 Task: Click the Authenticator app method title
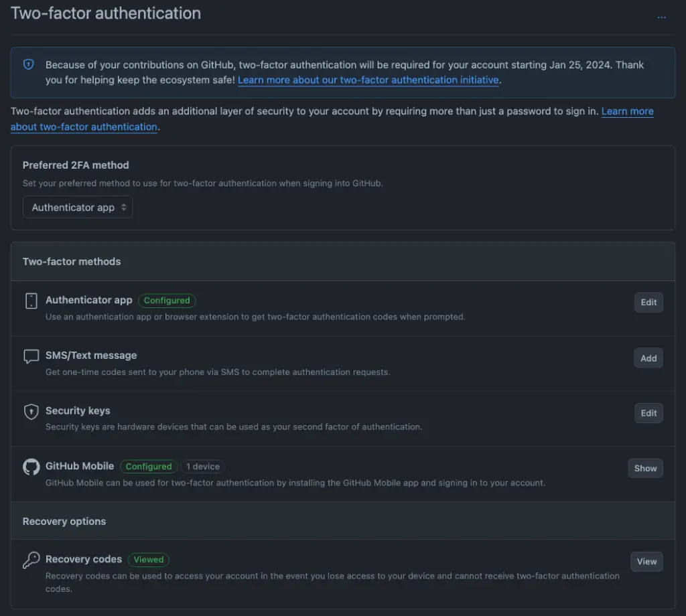pos(89,300)
